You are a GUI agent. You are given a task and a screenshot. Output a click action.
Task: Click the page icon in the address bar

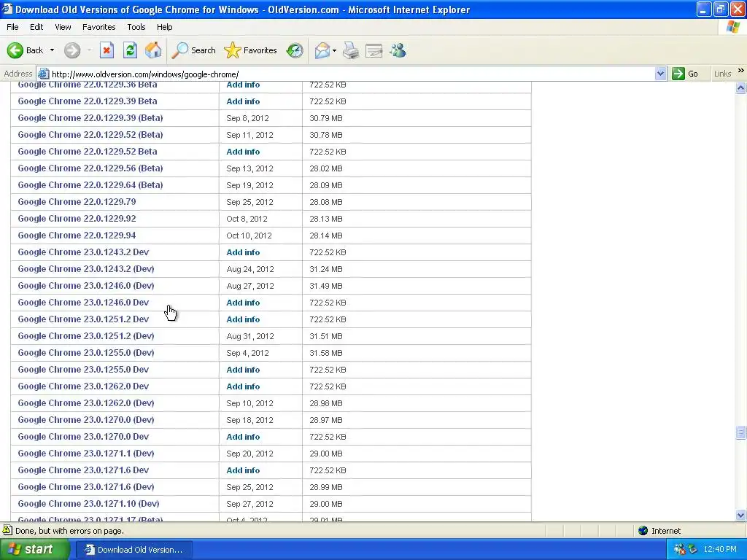(43, 74)
